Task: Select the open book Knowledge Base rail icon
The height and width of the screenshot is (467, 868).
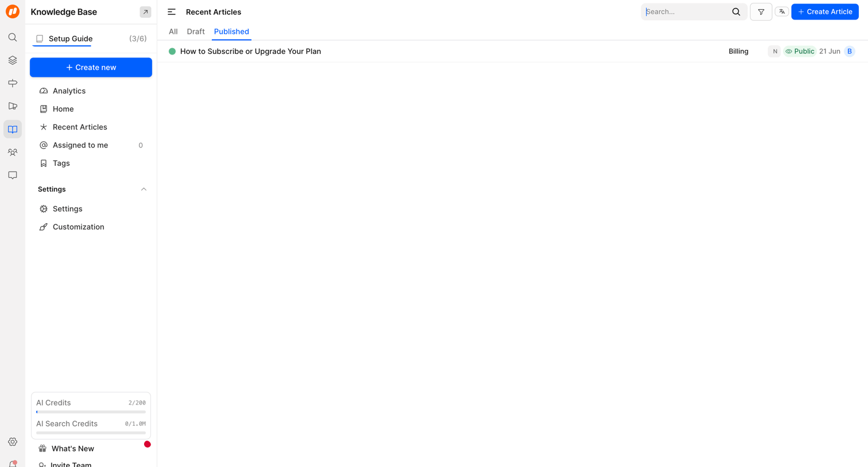Action: tap(13, 129)
